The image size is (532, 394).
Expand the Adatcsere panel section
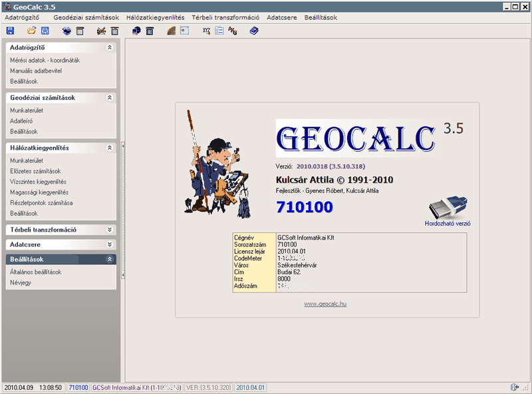pyautogui.click(x=110, y=244)
